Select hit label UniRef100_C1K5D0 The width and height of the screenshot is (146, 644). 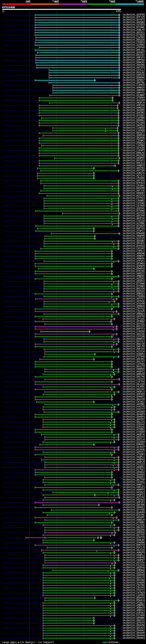click(x=134, y=595)
